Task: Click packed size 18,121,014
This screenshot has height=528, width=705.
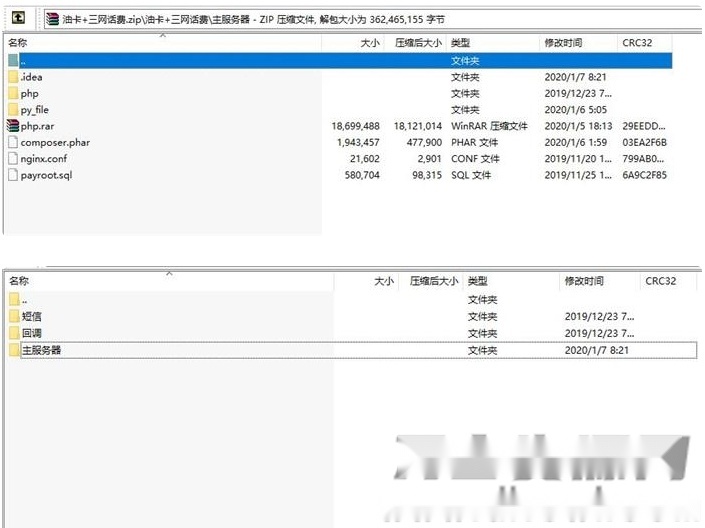Action: (418, 126)
